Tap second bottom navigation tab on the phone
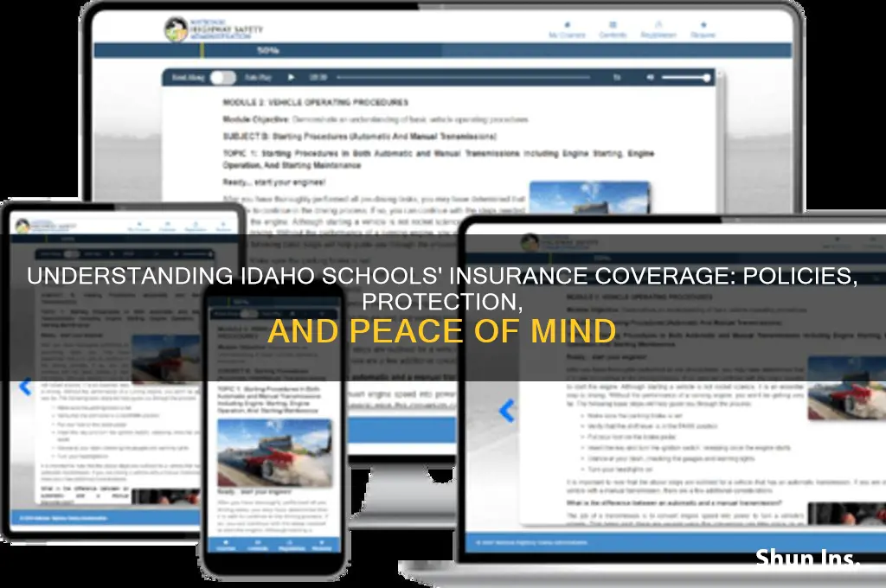 tap(258, 545)
